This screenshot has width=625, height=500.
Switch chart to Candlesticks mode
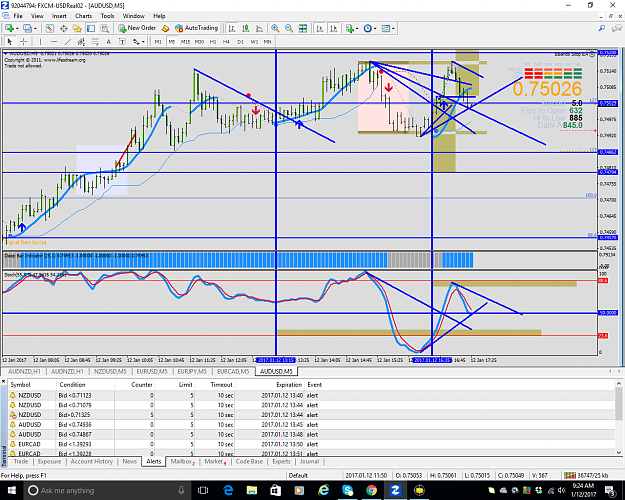[x=246, y=28]
